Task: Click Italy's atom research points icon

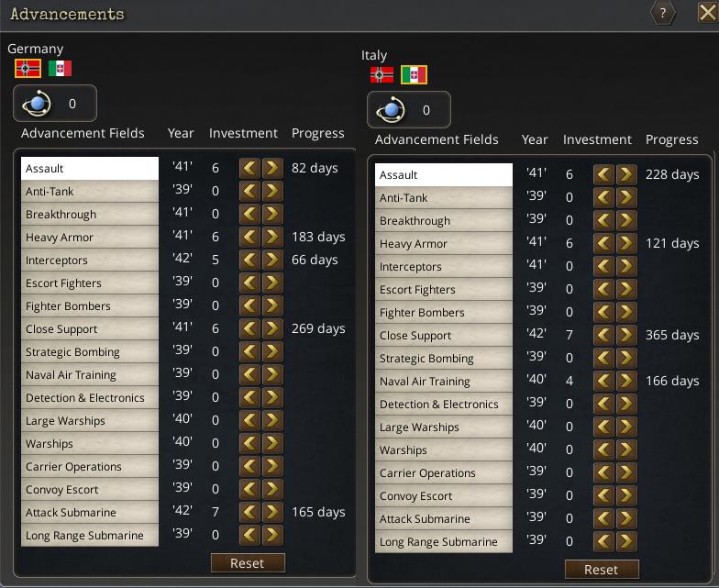Action: [391, 110]
